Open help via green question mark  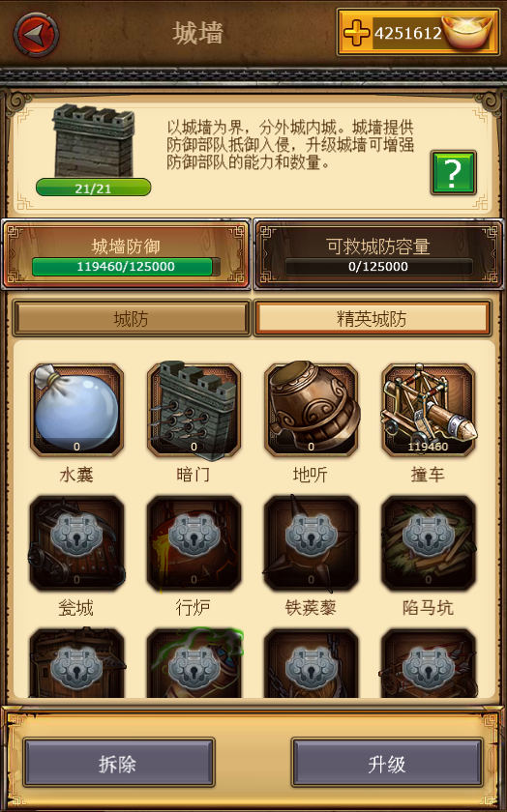tap(453, 173)
